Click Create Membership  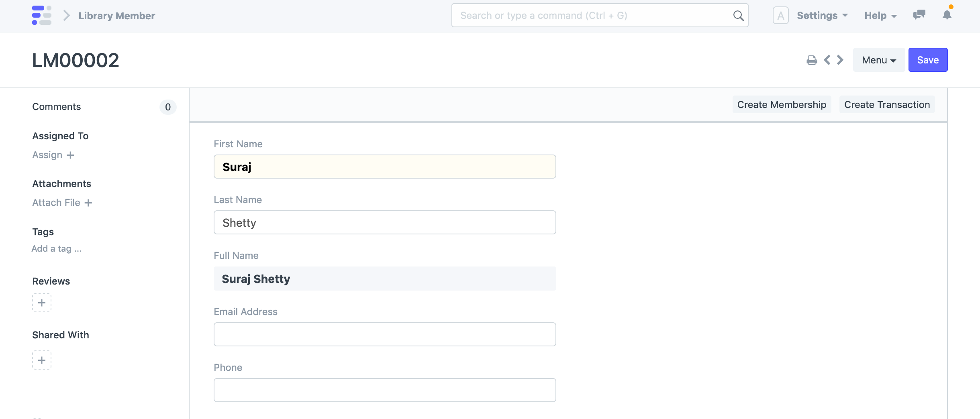pos(781,104)
